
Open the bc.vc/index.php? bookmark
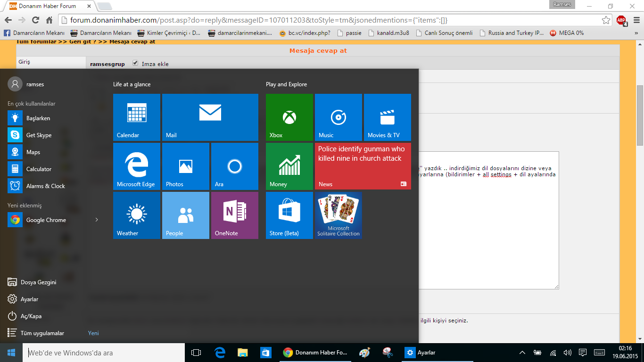[x=305, y=33]
